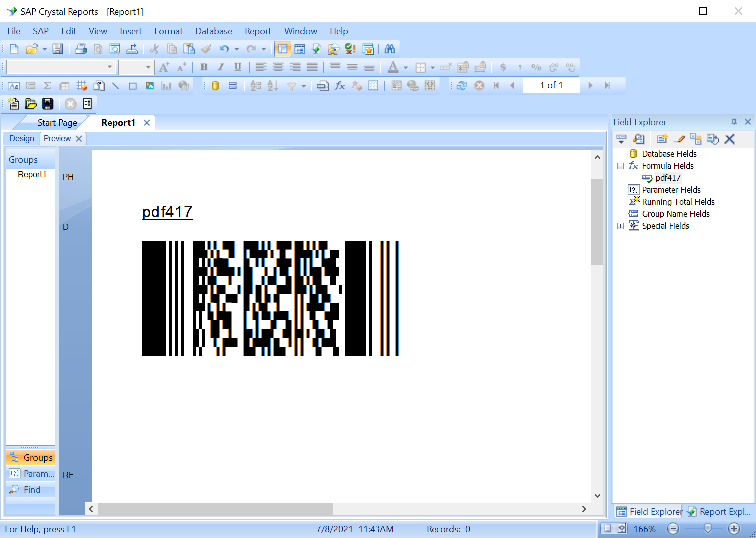This screenshot has height=538, width=756.
Task: Click Report1 in the Groups tree
Action: 32,174
